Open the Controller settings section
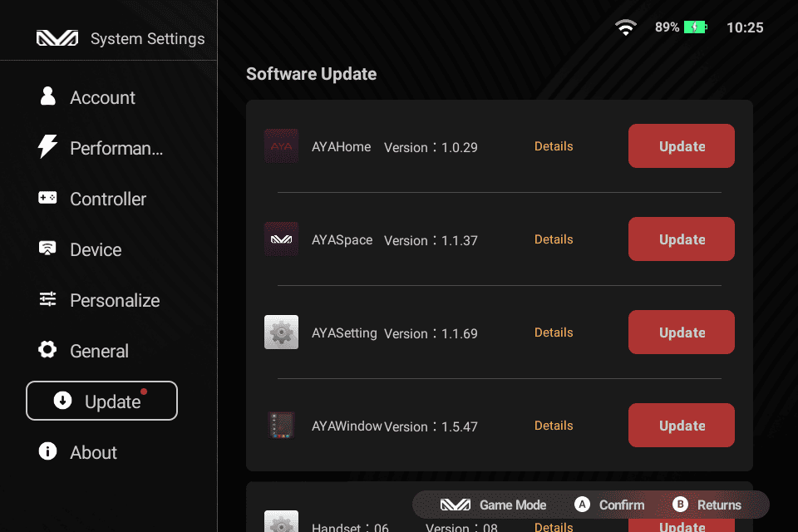This screenshot has height=532, width=798. 101,199
